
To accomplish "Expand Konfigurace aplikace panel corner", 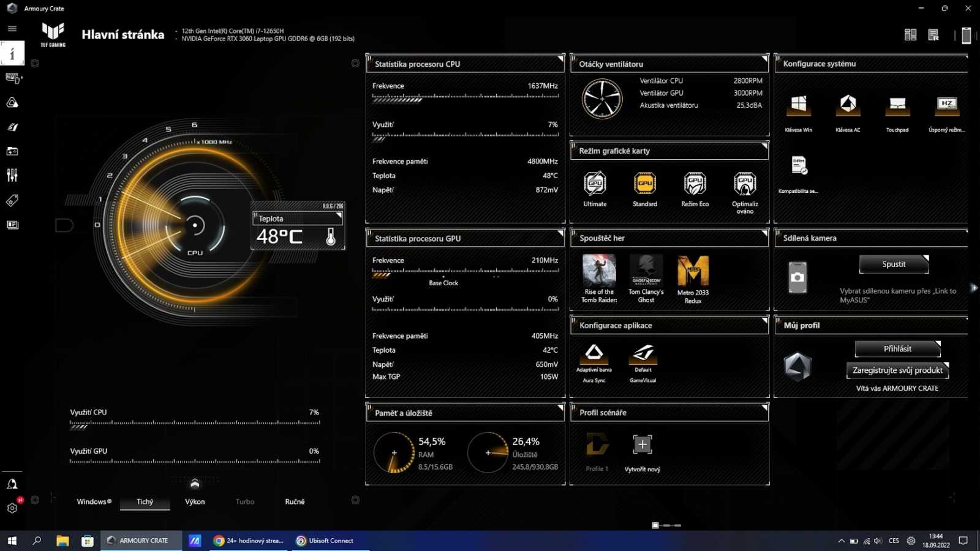I will (x=764, y=320).
